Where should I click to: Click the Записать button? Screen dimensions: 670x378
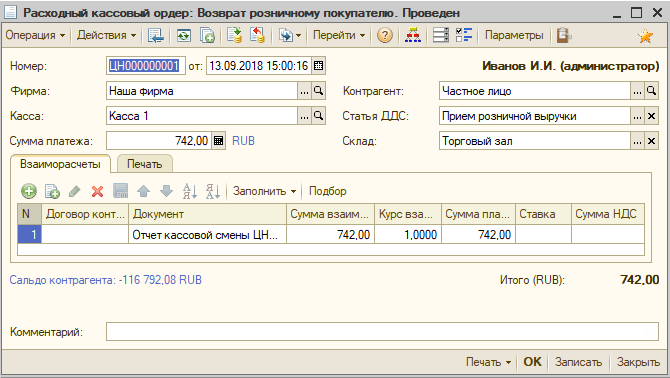point(578,362)
